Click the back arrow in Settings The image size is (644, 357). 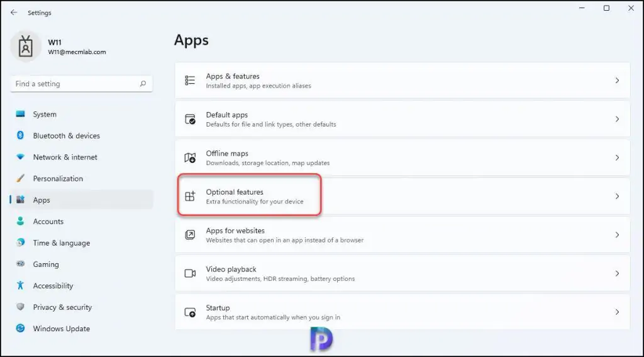click(x=14, y=13)
